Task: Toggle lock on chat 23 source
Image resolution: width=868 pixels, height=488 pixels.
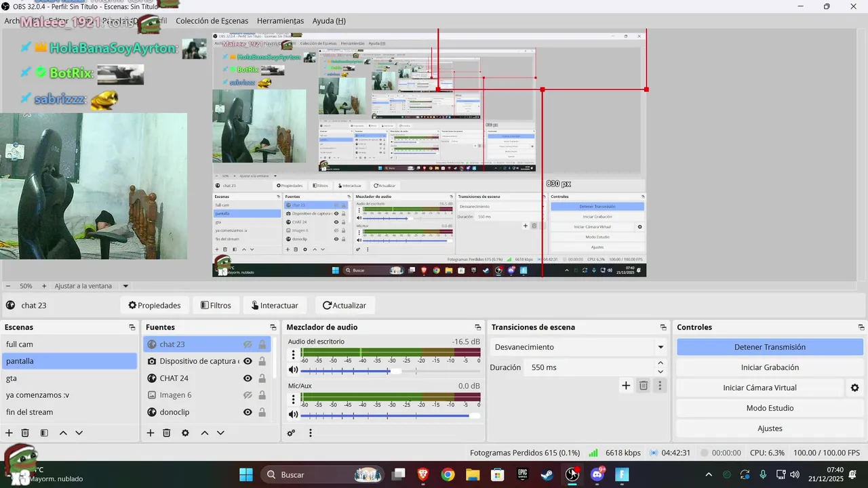Action: pyautogui.click(x=262, y=344)
